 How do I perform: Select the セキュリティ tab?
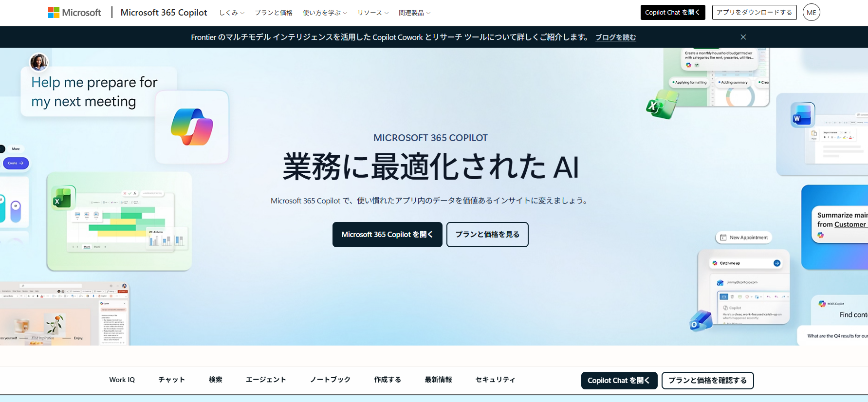click(x=495, y=380)
